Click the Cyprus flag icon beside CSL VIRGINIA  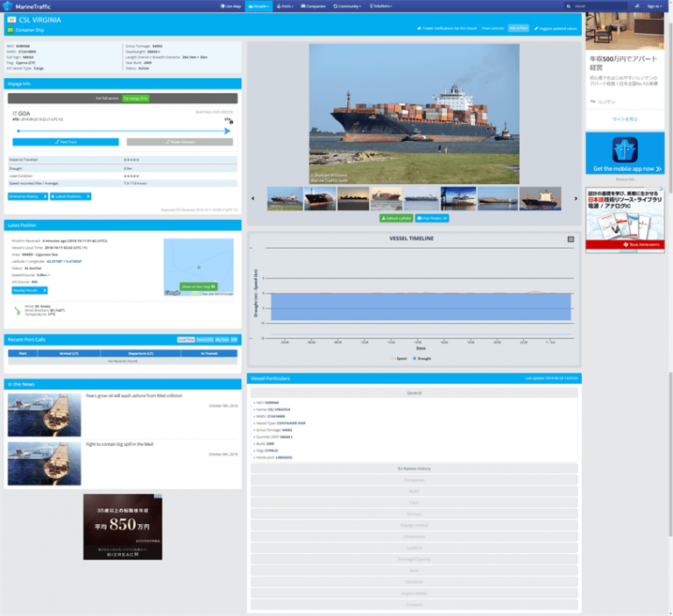(x=11, y=20)
